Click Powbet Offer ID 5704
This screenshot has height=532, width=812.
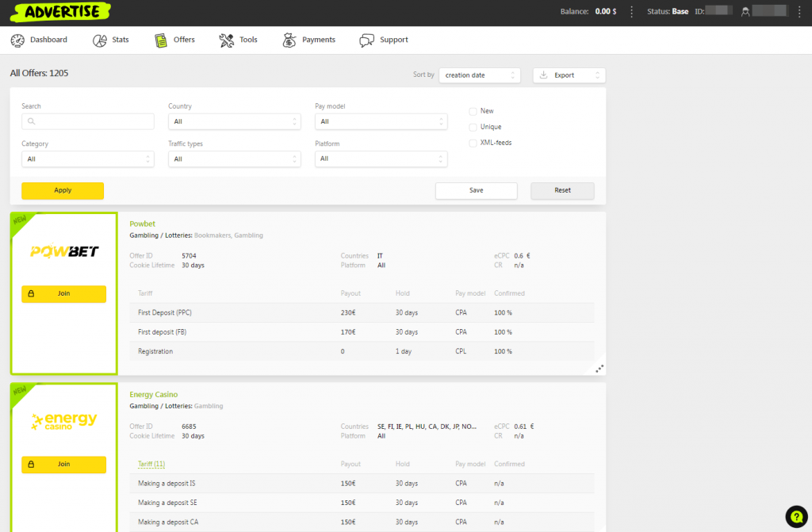189,256
